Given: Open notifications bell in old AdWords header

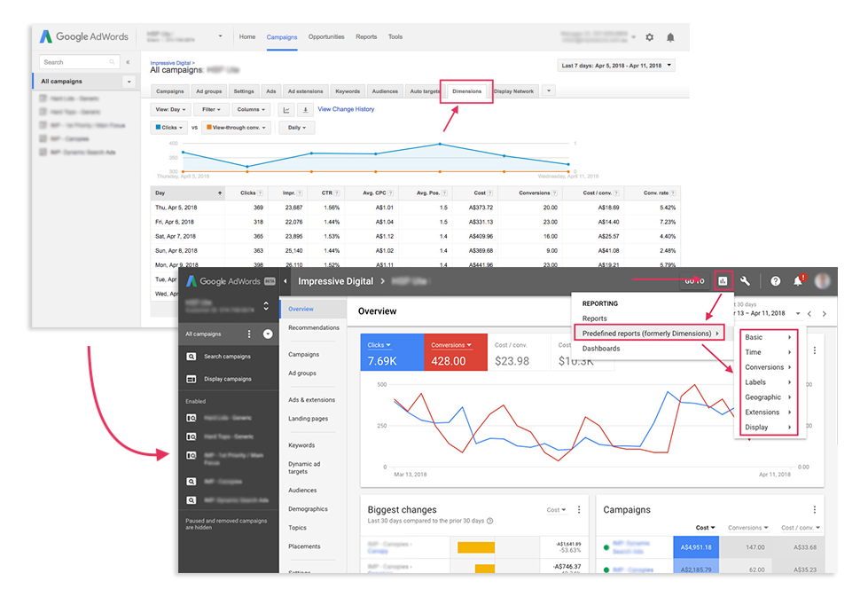Looking at the screenshot, I should [670, 37].
